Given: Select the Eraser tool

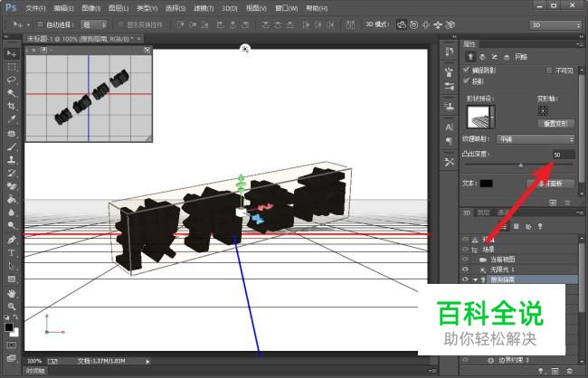Looking at the screenshot, I should point(12,186).
